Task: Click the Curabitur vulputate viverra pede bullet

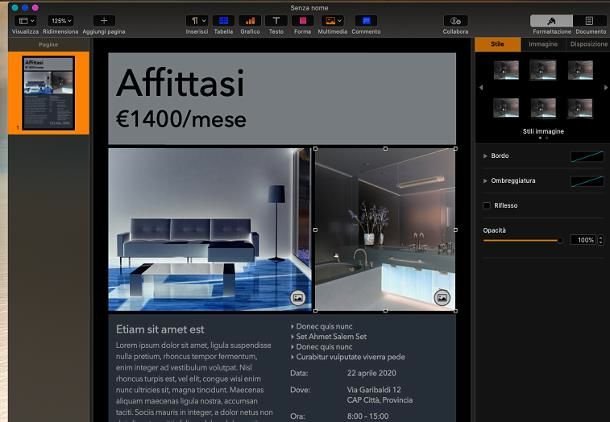Action: (x=351, y=357)
